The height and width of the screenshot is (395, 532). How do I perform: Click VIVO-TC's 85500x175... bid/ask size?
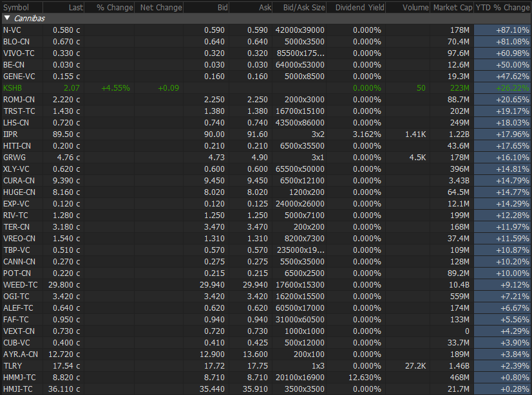(300, 53)
